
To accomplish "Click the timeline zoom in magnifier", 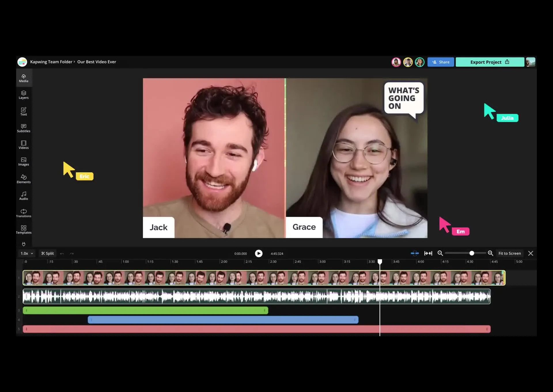I will coord(490,253).
